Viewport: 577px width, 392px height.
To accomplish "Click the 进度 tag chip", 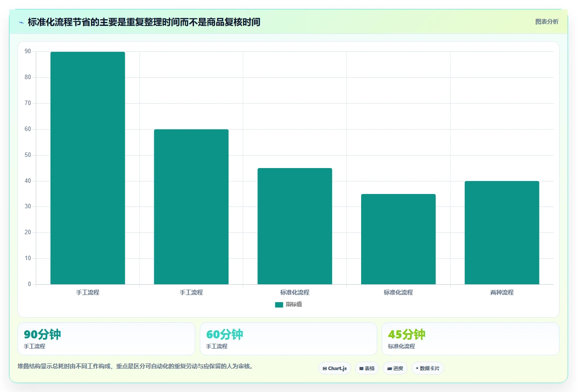I will pyautogui.click(x=395, y=368).
